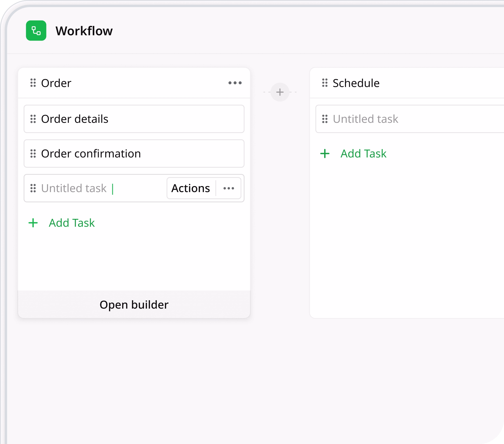Click the Schedule column title
Screen dimensions: 504x444
(x=356, y=83)
